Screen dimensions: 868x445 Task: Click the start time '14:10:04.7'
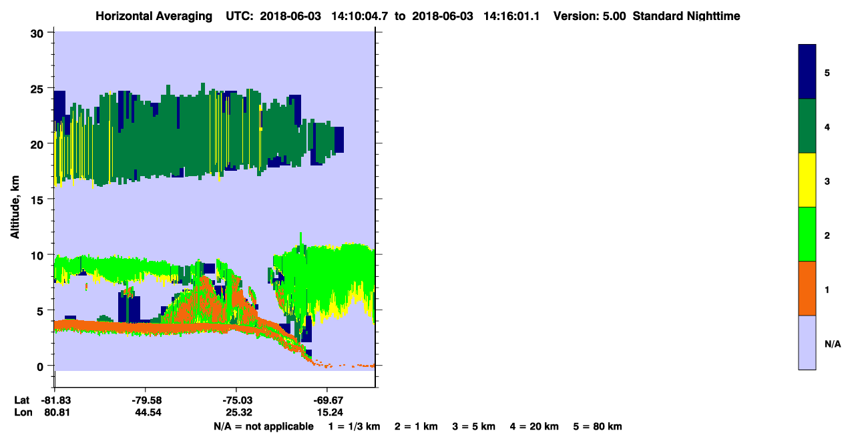[361, 16]
